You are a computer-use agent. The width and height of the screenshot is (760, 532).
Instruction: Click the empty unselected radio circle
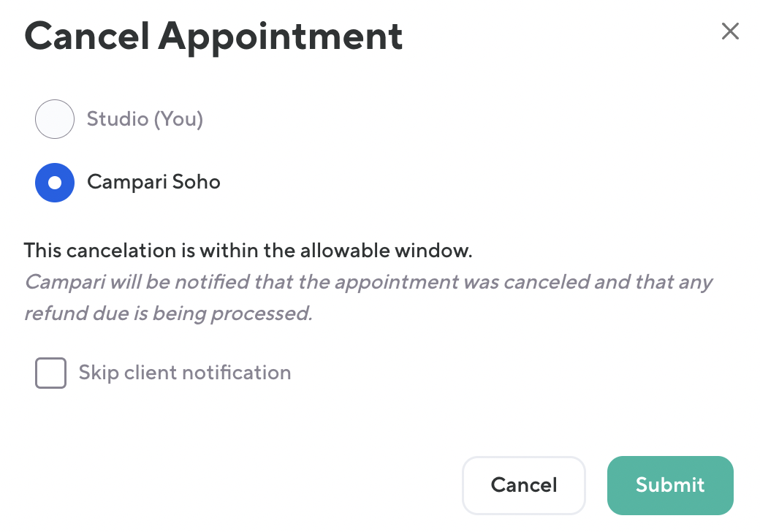coord(55,119)
